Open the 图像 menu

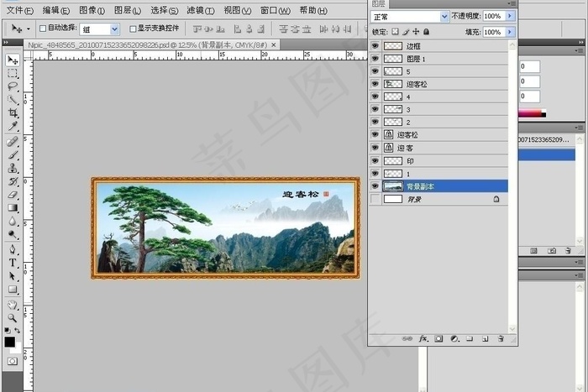(x=92, y=11)
